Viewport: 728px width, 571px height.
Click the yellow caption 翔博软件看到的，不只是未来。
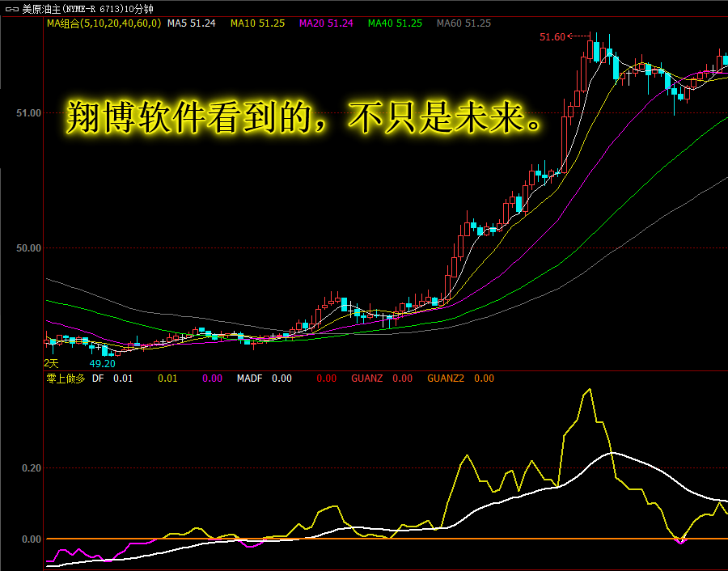tap(304, 117)
